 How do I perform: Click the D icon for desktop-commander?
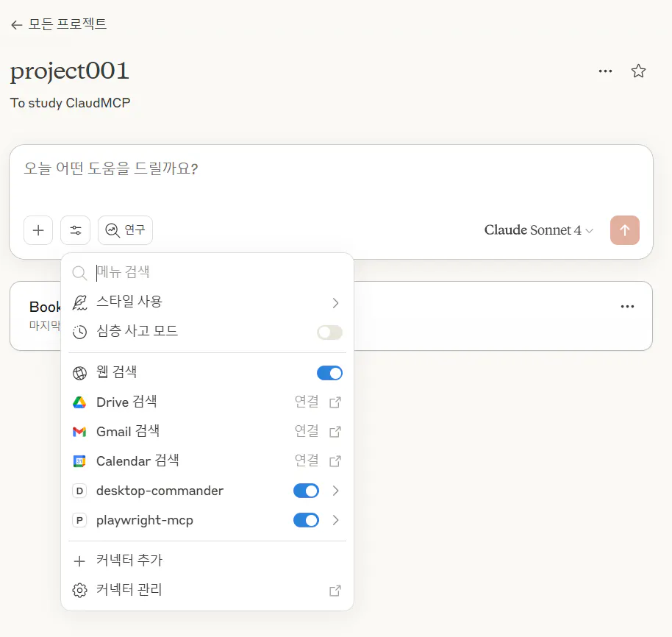click(79, 491)
